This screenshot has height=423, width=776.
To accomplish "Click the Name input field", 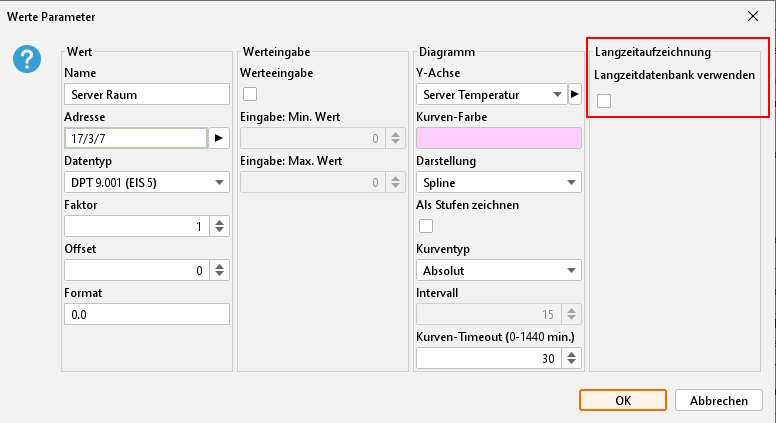I will (x=147, y=95).
